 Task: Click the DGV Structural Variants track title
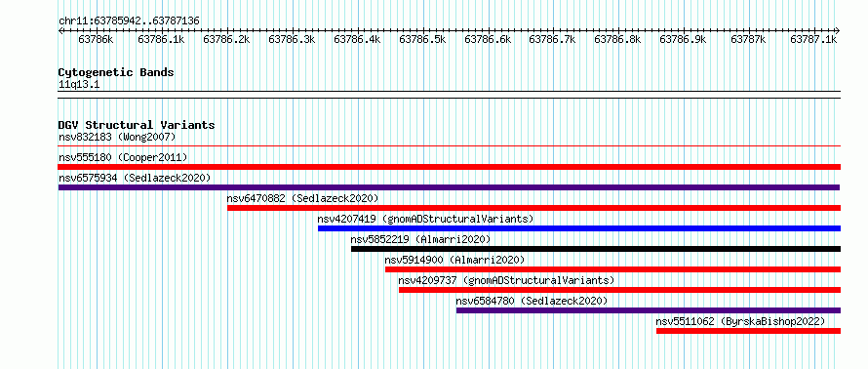click(x=137, y=125)
